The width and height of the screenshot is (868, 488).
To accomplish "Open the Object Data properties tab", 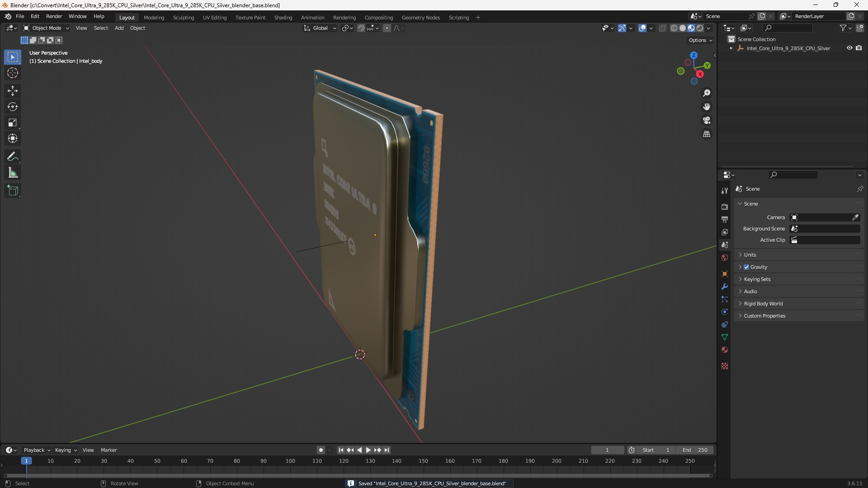I will click(725, 337).
